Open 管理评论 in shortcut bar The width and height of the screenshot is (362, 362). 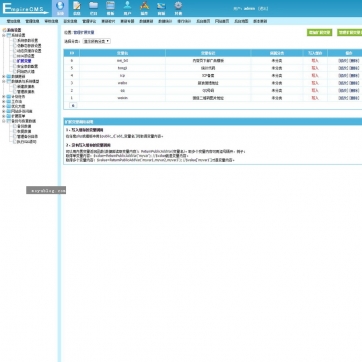click(x=89, y=21)
